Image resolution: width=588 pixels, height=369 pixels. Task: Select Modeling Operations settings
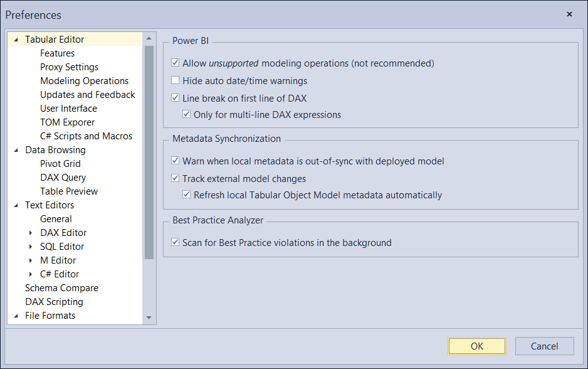click(84, 80)
